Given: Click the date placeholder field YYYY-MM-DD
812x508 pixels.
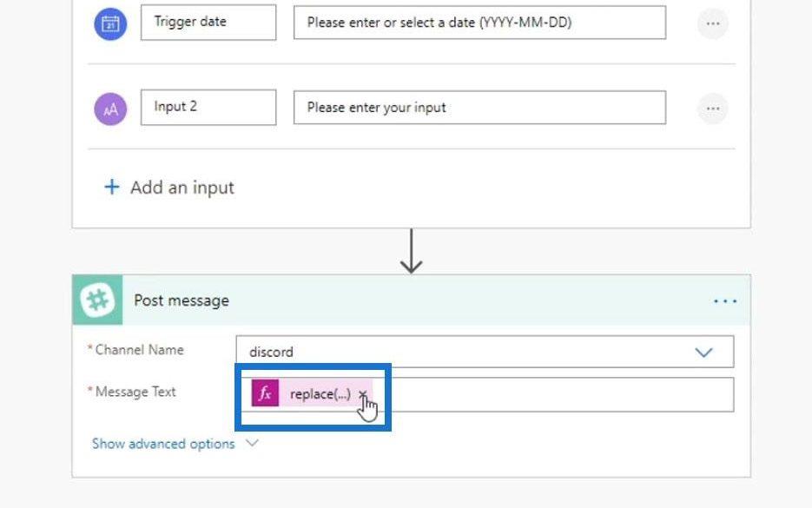Looking at the screenshot, I should pos(479,23).
